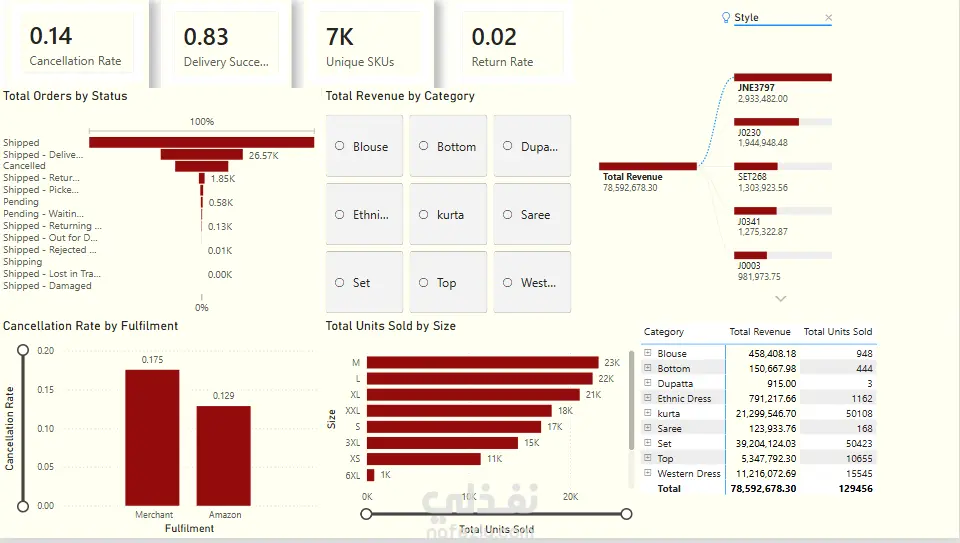Select the Bottom category radio button
The height and width of the screenshot is (543, 960).
point(424,146)
